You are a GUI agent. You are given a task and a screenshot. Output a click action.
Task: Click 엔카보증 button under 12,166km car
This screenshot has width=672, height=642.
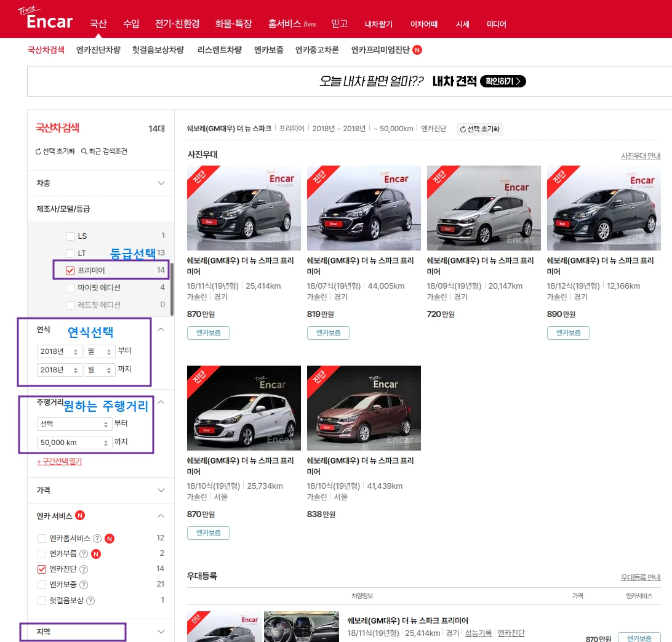(568, 333)
